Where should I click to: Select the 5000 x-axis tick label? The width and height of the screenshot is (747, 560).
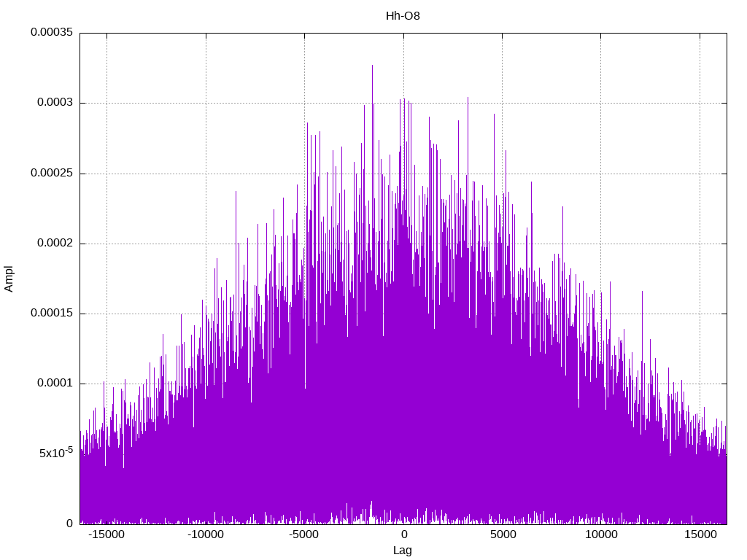(503, 535)
